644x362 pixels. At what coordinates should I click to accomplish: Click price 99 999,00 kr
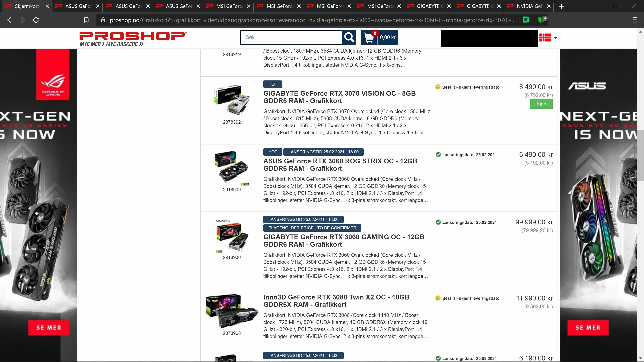(x=534, y=222)
